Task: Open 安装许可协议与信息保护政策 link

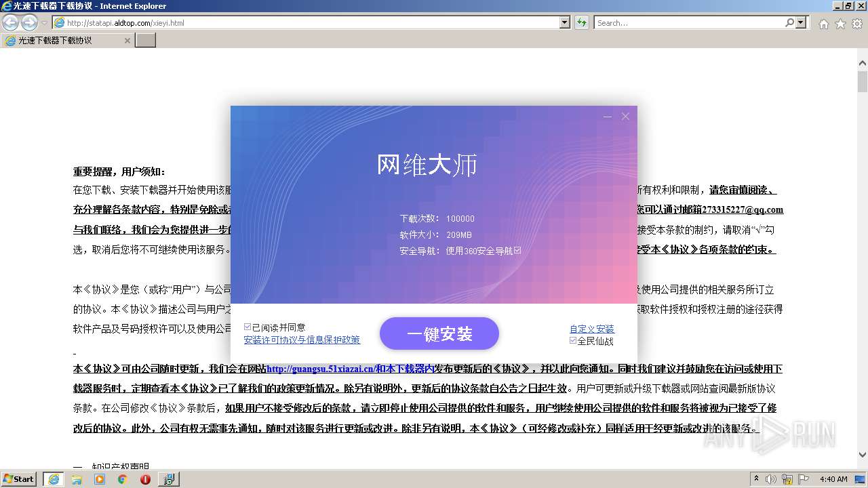Action: [x=302, y=340]
